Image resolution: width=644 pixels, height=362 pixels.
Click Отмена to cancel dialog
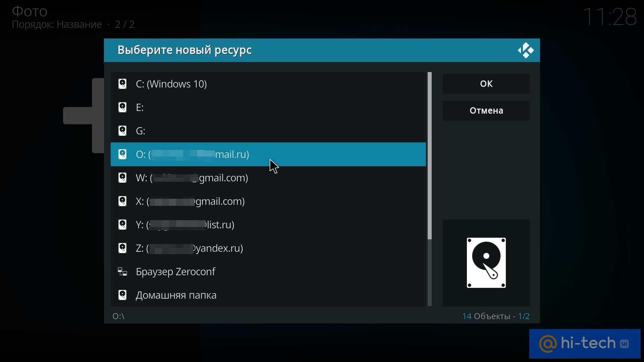tap(486, 111)
